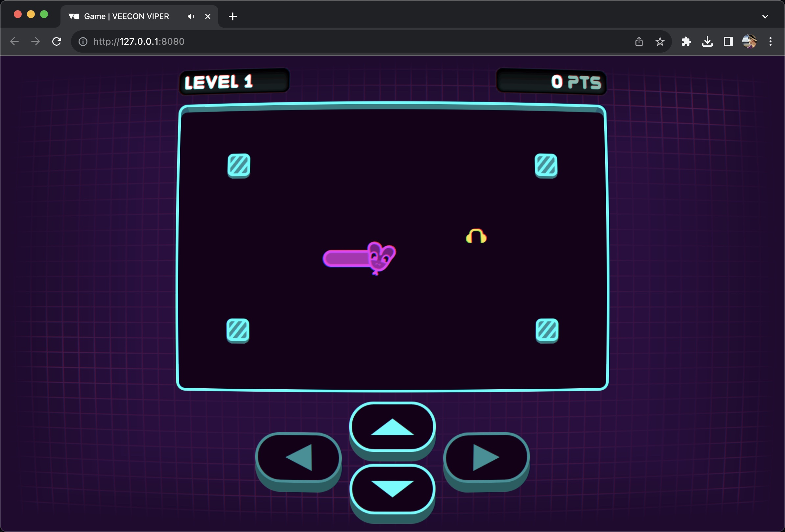Image resolution: width=785 pixels, height=532 pixels.
Task: Open the Extensions puzzle menu
Action: pos(686,41)
